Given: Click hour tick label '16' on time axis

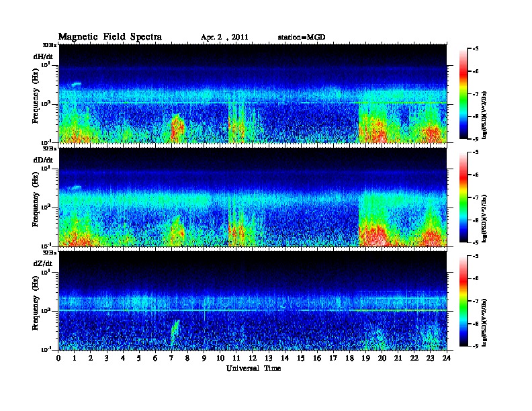Looking at the screenshot, I should (x=317, y=358).
